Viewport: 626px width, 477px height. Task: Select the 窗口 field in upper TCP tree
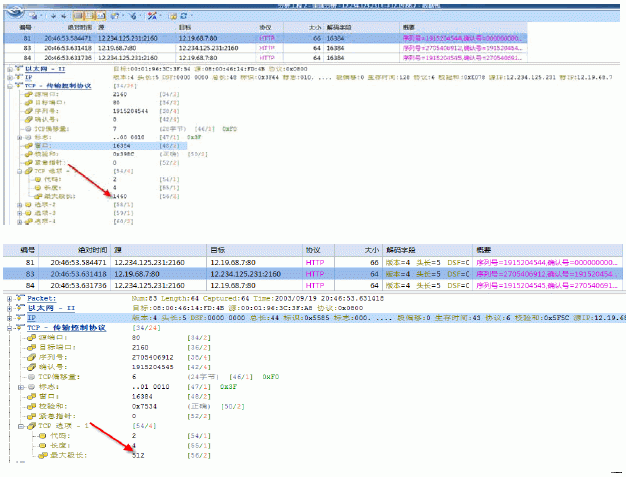41,144
